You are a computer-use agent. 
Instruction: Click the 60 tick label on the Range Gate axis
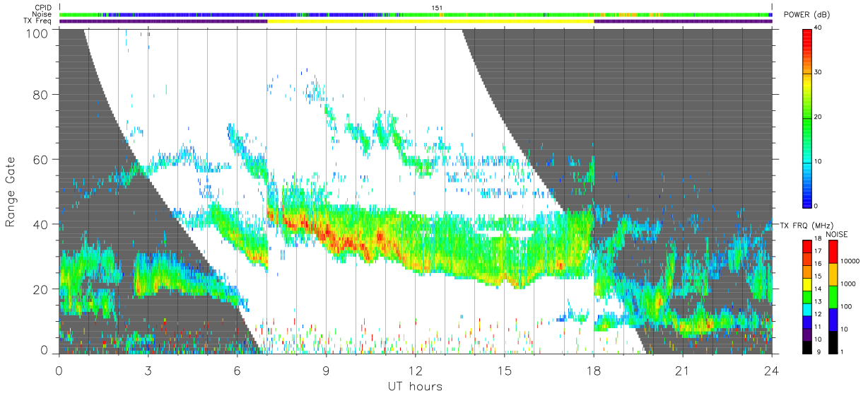pyautogui.click(x=41, y=159)
